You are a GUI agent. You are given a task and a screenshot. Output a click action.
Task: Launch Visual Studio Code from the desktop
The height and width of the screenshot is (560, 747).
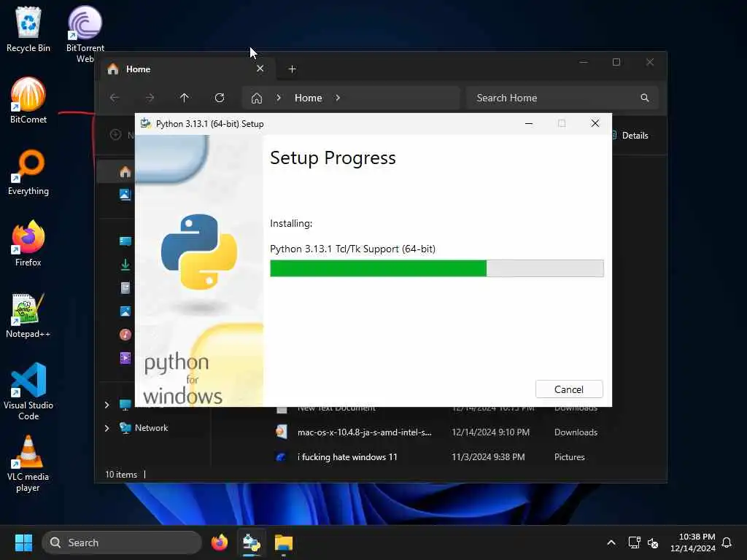(28, 392)
